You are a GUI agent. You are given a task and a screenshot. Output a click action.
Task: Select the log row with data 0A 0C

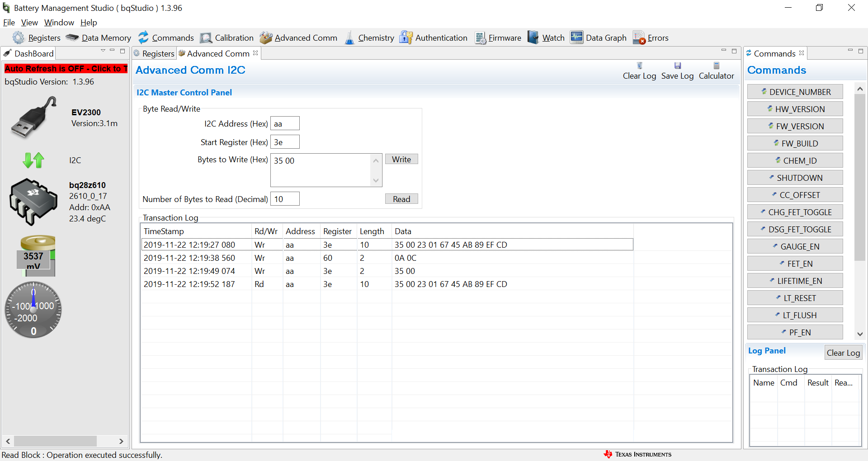point(387,258)
